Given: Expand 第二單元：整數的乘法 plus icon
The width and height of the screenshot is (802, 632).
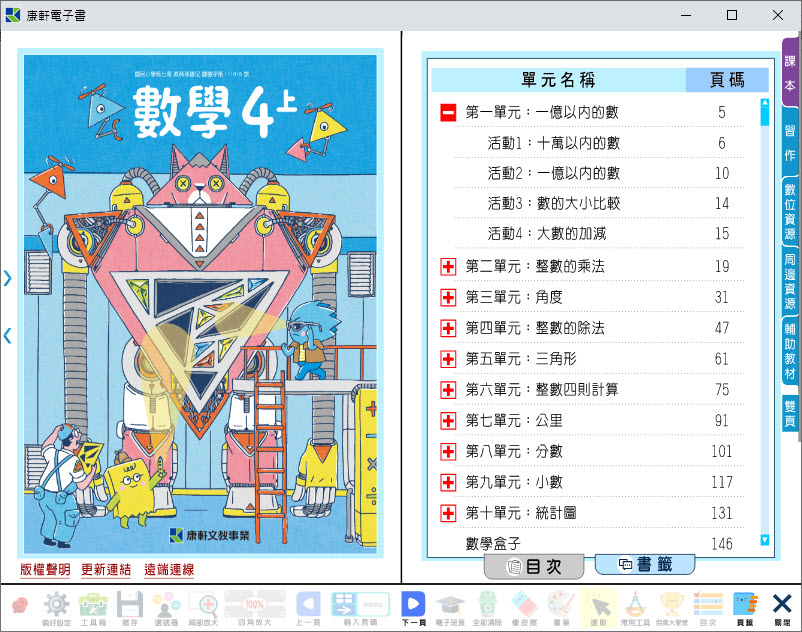Looking at the screenshot, I should (448, 267).
